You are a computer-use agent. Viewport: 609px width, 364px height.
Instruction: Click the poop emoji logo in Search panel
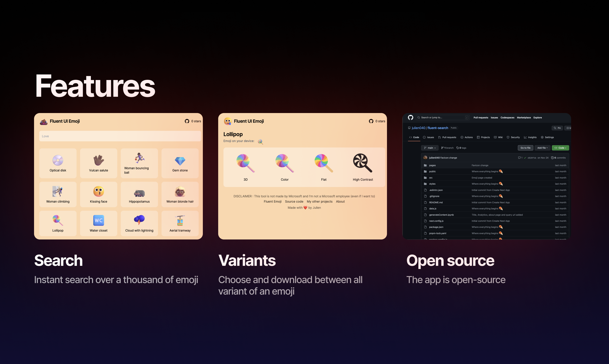(x=44, y=121)
